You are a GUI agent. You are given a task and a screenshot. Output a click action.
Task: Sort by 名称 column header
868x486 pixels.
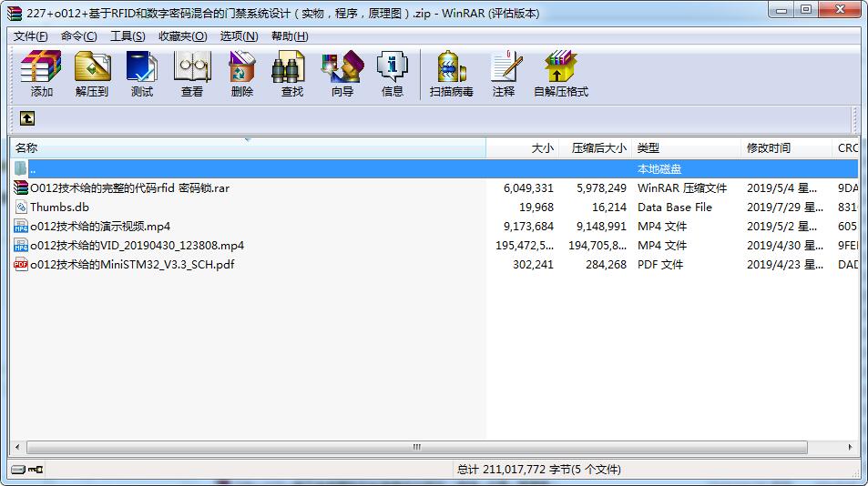point(248,148)
